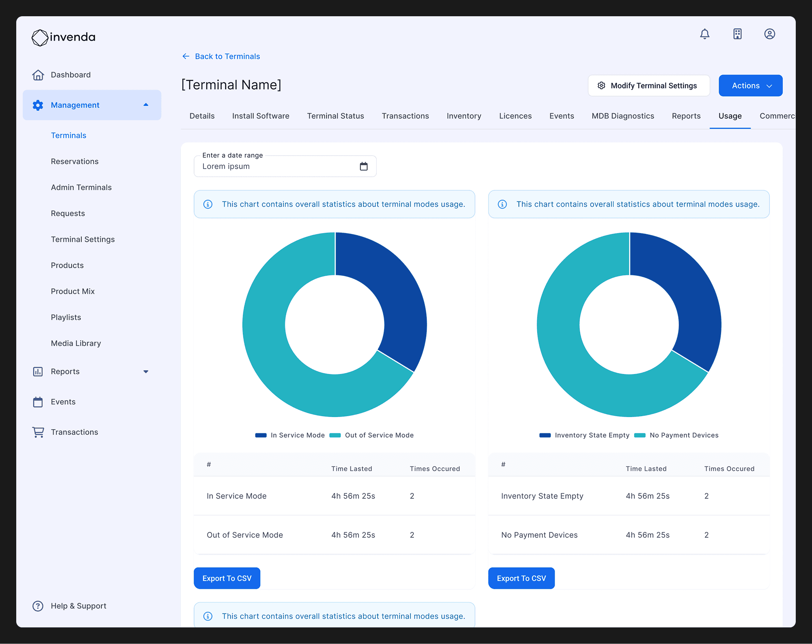Toggle No Payment Devices legend swatch
812x644 pixels.
[x=640, y=435]
